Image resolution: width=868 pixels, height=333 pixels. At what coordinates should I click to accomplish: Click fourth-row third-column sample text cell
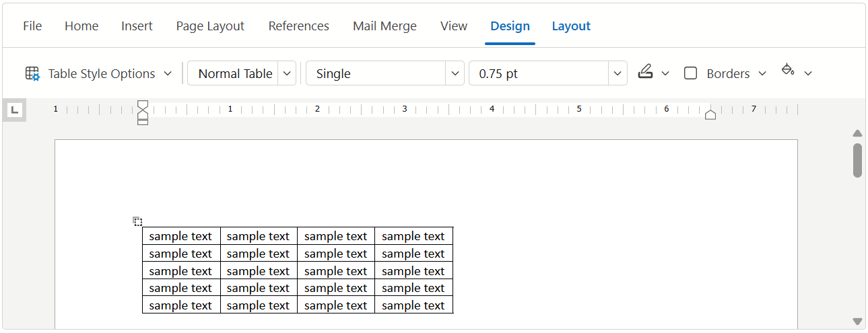(336, 288)
